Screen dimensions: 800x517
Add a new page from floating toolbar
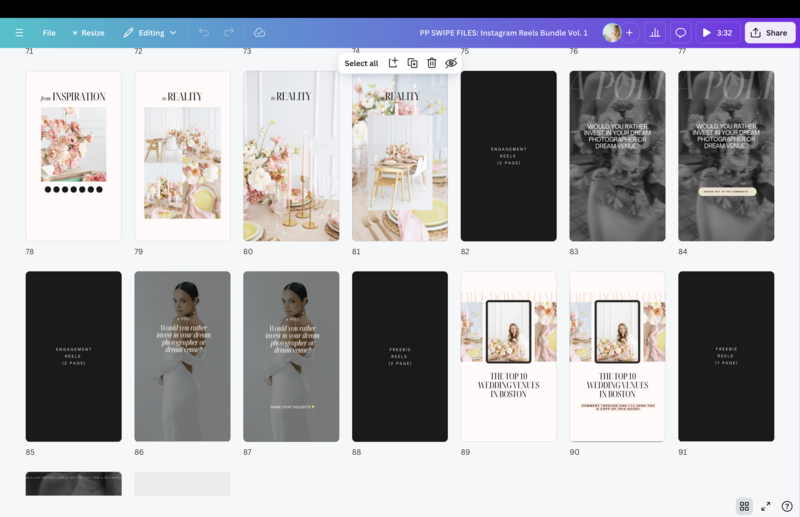coord(393,63)
